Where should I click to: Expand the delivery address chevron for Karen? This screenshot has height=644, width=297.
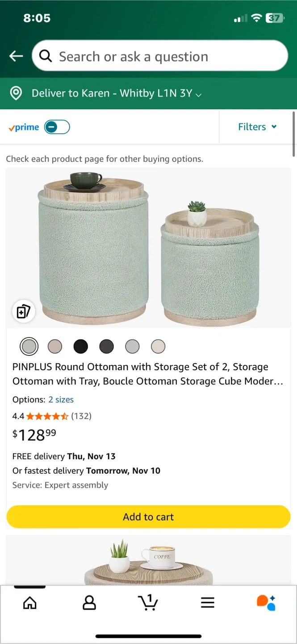tap(198, 94)
